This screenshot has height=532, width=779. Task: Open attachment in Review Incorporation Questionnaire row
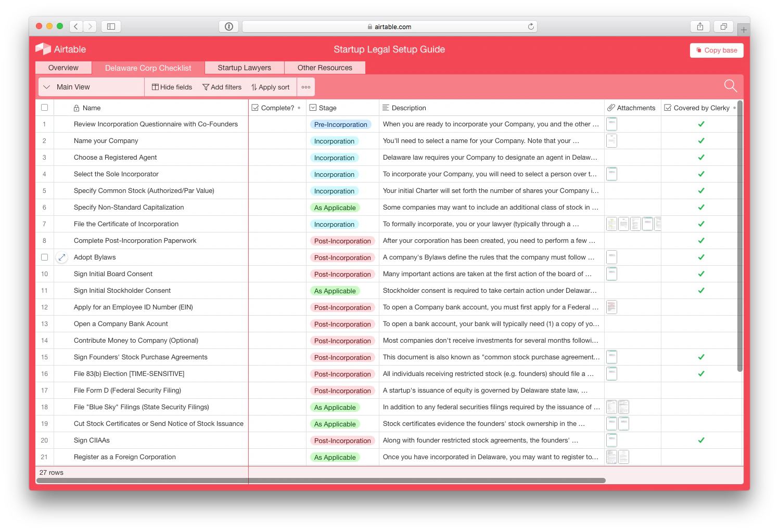click(x=612, y=124)
